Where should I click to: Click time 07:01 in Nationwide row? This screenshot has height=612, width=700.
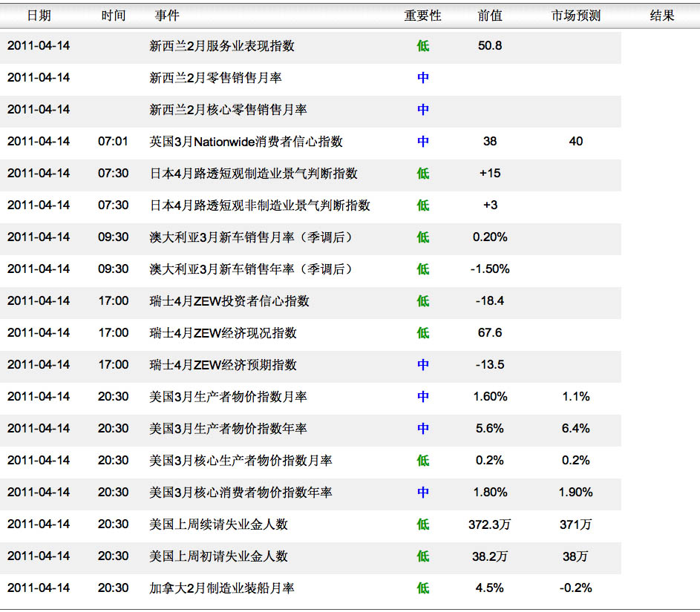tap(113, 142)
